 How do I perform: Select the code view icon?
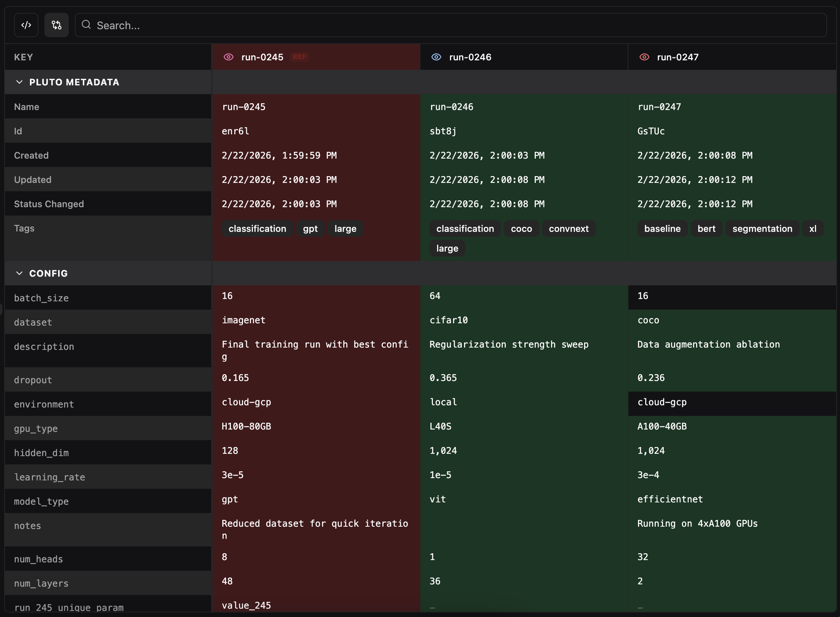(x=26, y=25)
